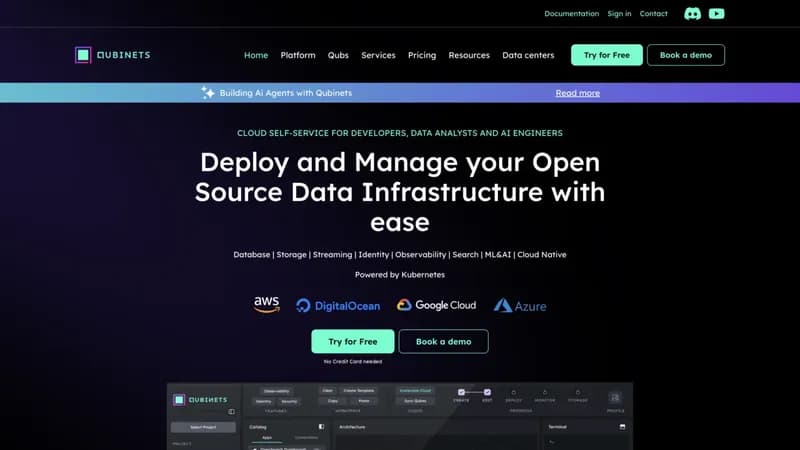800x450 pixels.
Task: Click hero Book a demo button
Action: [x=443, y=341]
